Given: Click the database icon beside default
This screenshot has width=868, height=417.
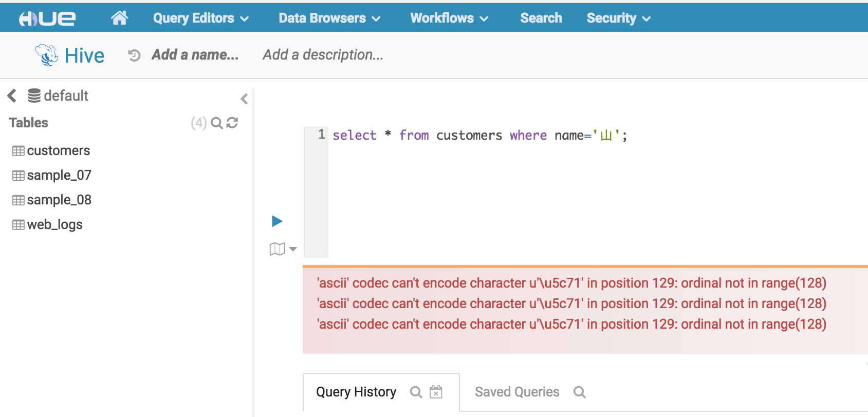Looking at the screenshot, I should [34, 96].
